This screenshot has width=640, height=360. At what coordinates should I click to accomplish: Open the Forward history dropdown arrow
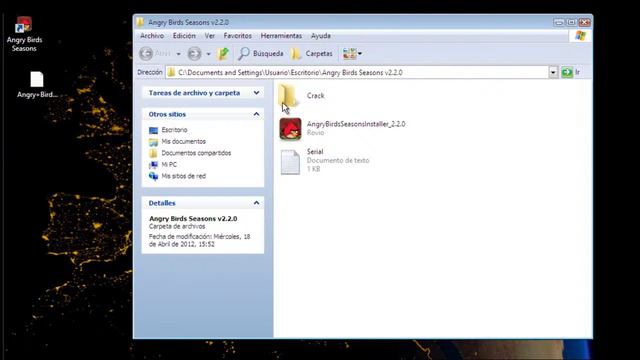(x=208, y=54)
